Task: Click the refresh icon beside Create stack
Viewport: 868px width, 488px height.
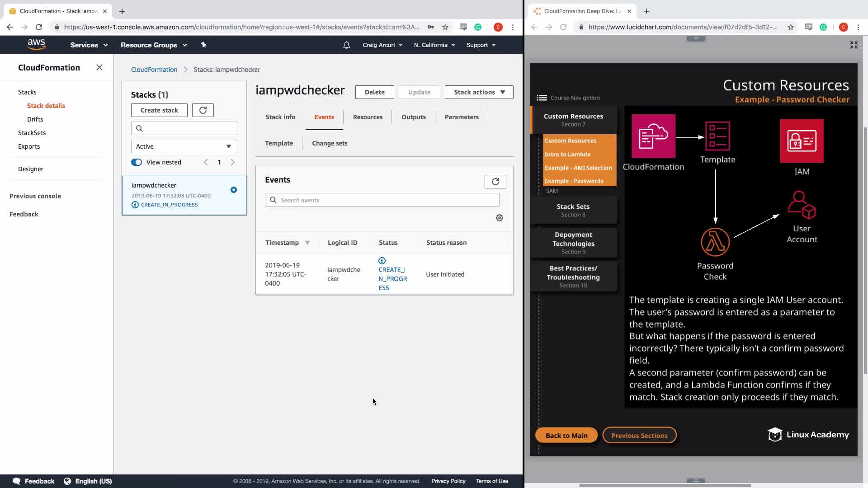Action: [203, 110]
